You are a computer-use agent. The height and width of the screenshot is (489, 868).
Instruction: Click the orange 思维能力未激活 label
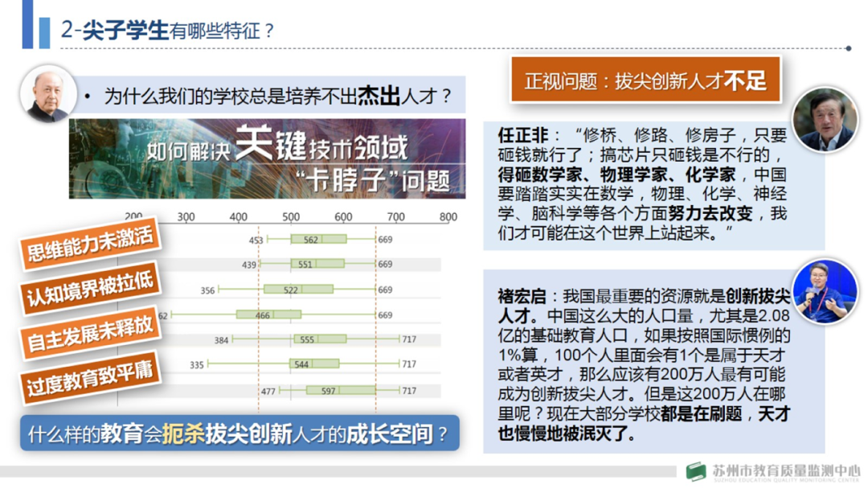(x=90, y=244)
